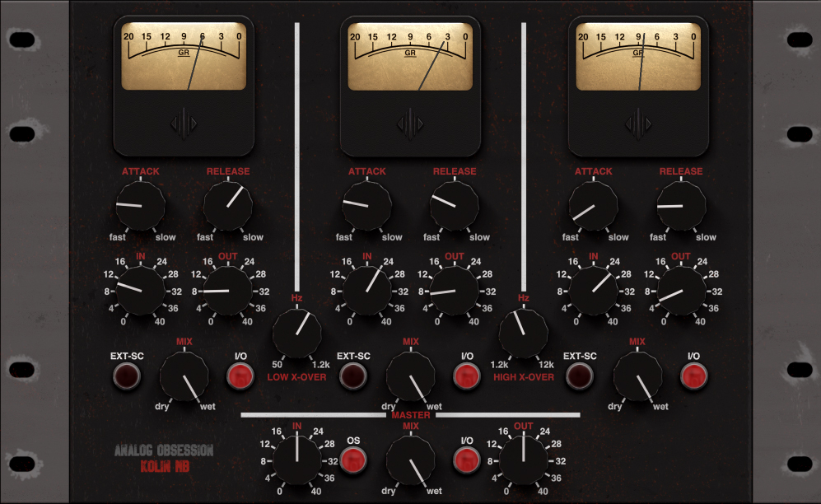Click the HIGH X-OVER Hz knob
821x504 pixels.
coord(524,333)
